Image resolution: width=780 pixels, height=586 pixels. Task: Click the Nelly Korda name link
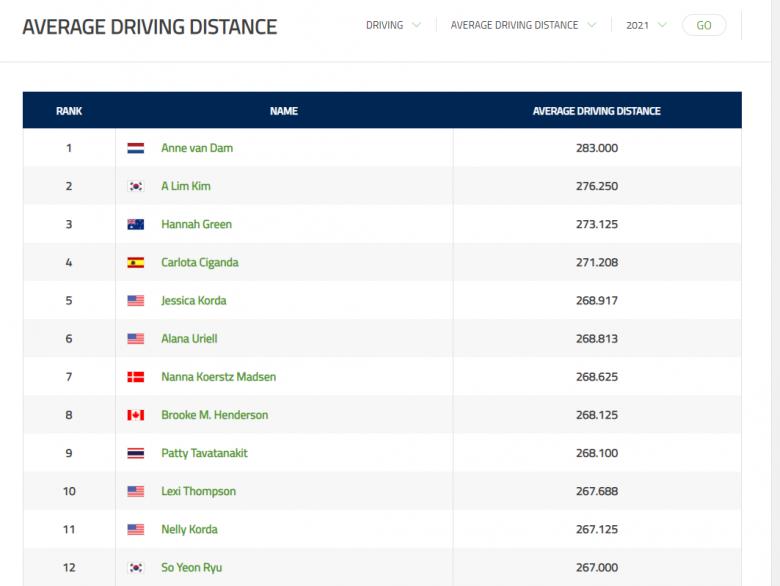(x=189, y=529)
